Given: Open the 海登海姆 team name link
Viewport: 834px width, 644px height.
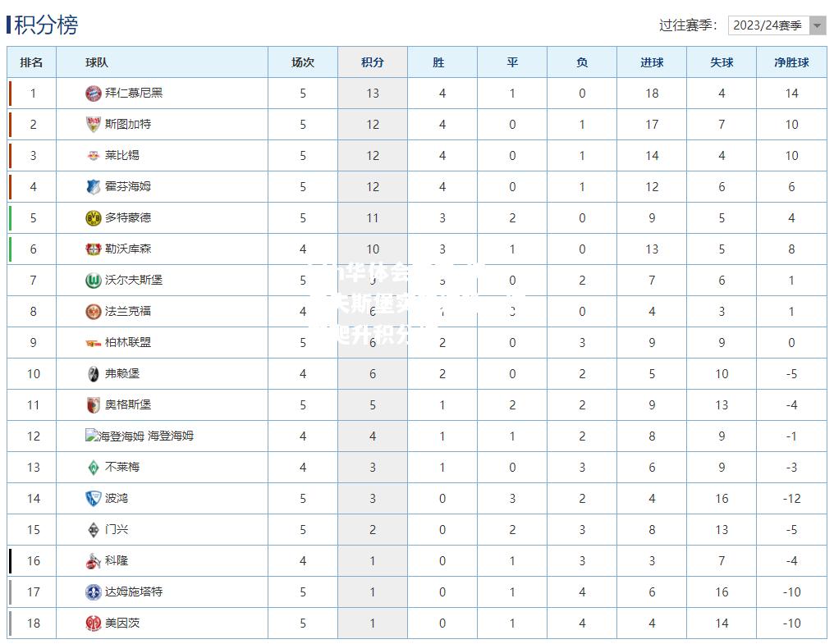Looking at the screenshot, I should click(171, 436).
